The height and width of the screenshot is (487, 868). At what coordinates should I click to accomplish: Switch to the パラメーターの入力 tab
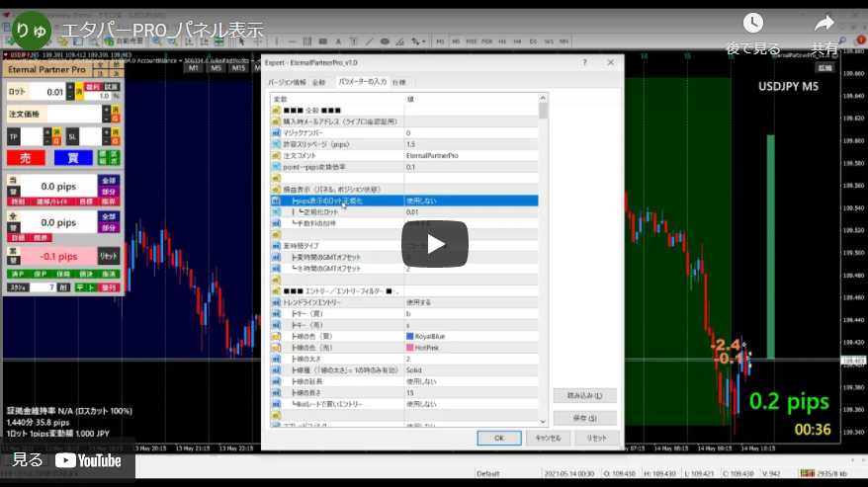point(362,81)
